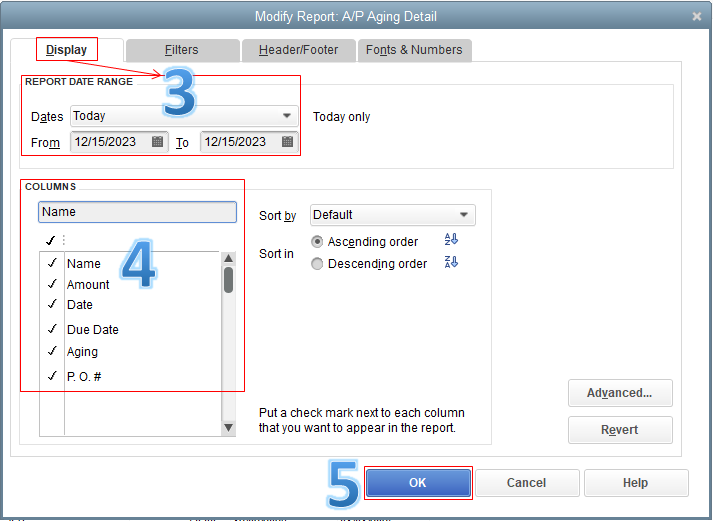Select the Due Date row label
The height and width of the screenshot is (521, 713).
point(93,330)
